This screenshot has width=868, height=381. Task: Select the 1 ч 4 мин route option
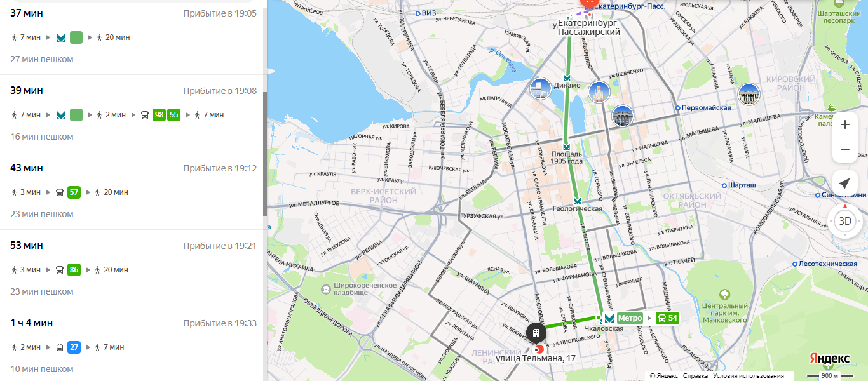(x=132, y=344)
